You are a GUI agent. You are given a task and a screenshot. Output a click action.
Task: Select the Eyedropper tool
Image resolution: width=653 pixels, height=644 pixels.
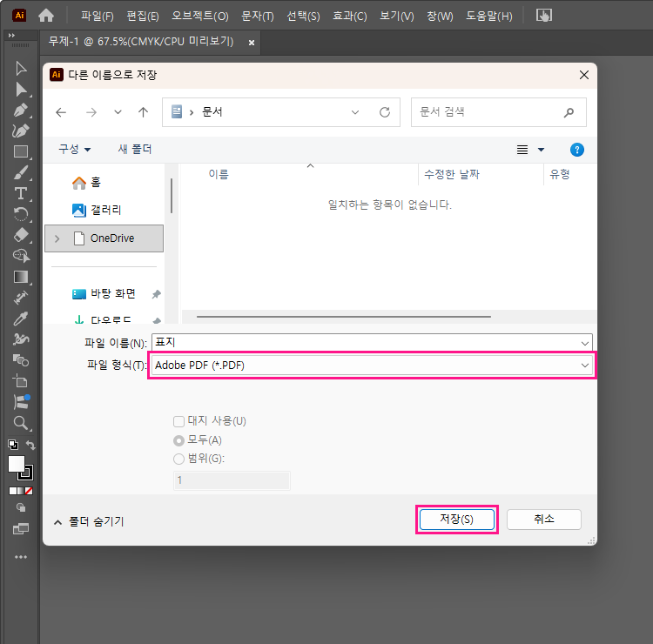21,319
